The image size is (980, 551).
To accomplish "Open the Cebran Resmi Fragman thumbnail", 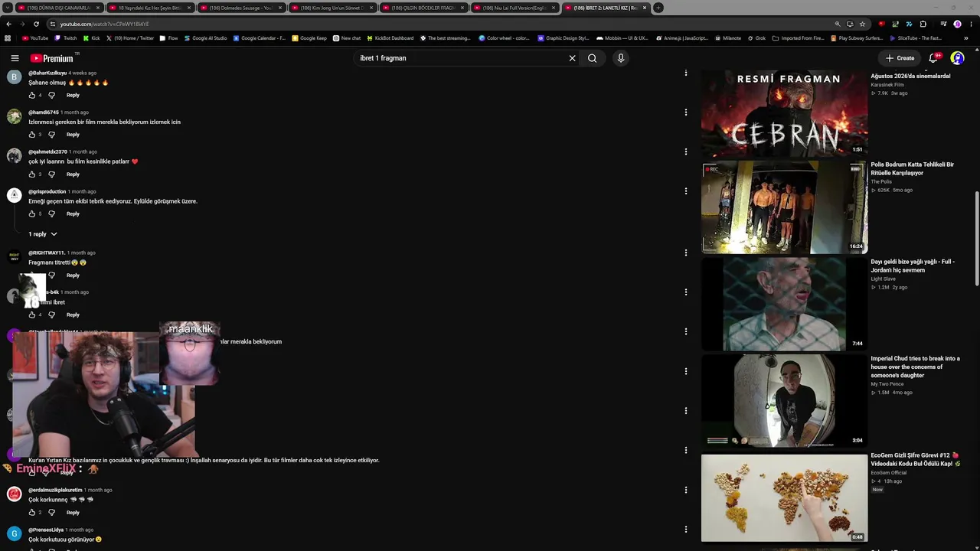I will [x=785, y=112].
